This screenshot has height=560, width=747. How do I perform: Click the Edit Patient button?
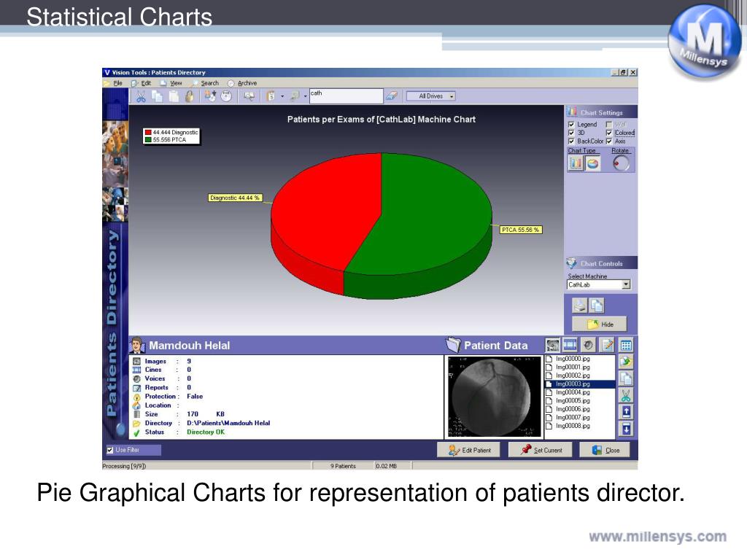(469, 450)
